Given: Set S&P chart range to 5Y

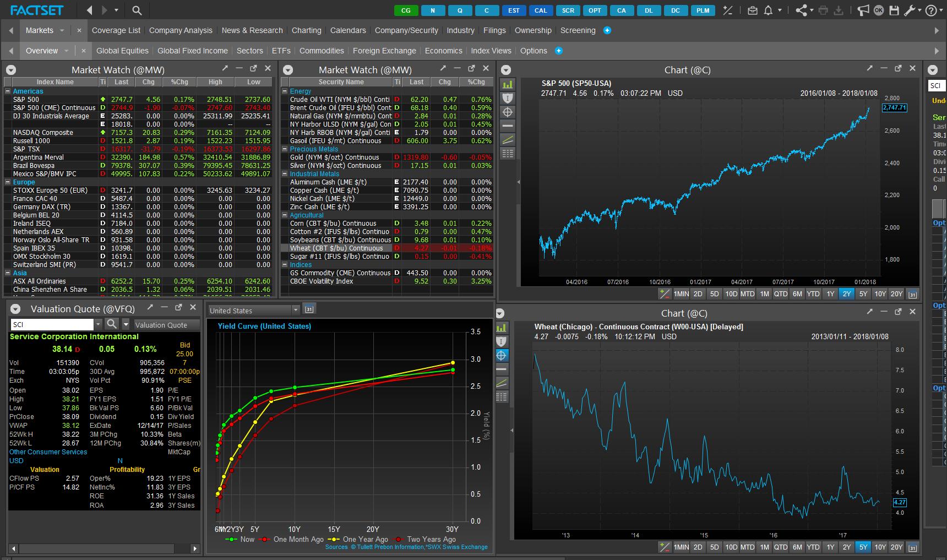Looking at the screenshot, I should (x=863, y=294).
